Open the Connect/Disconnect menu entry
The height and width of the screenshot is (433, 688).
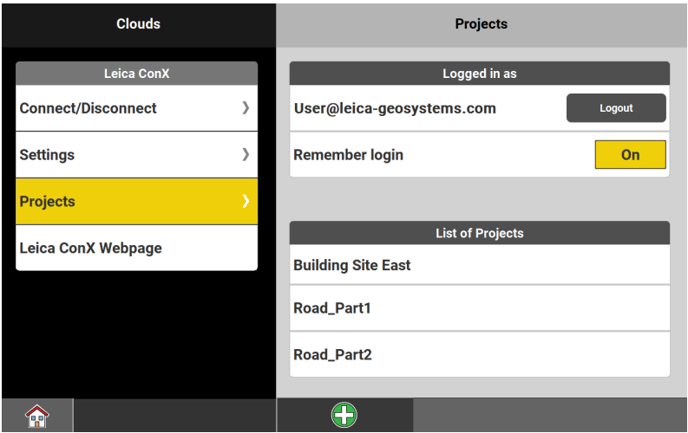click(88, 108)
